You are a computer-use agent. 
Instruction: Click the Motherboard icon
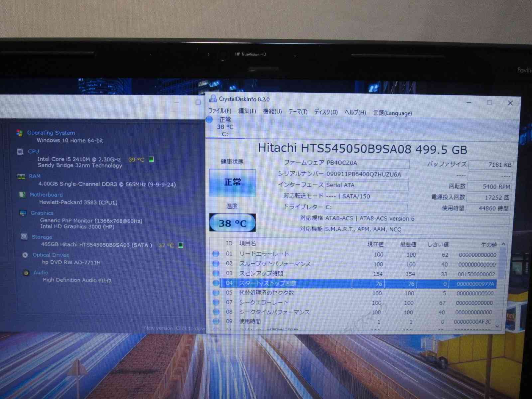point(22,195)
